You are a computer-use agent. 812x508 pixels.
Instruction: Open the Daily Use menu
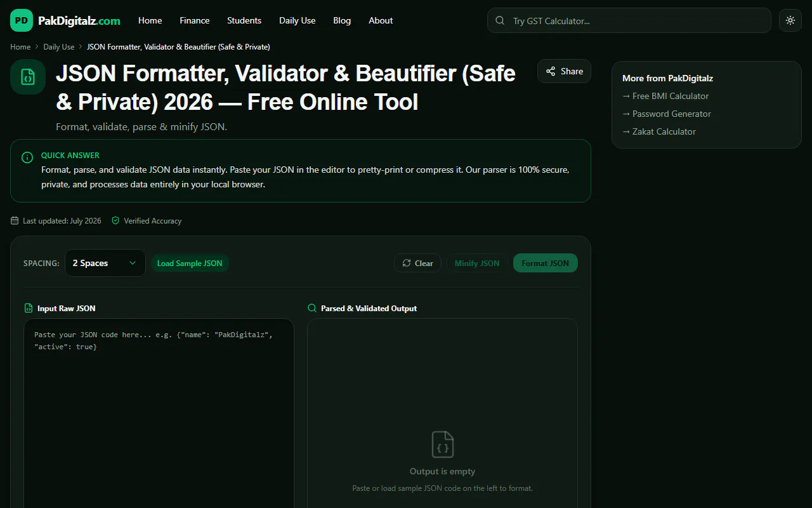[298, 20]
